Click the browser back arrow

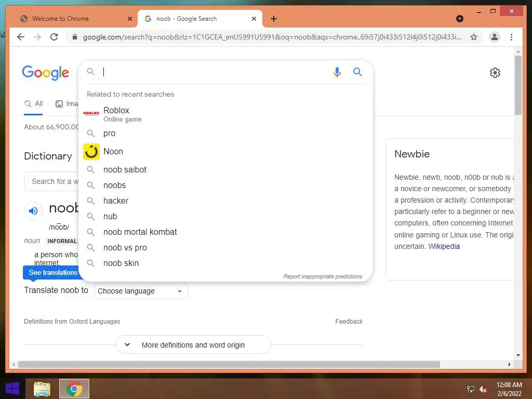(21, 37)
